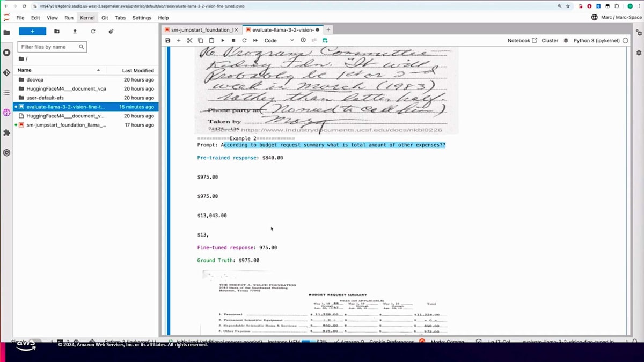
Task: Open property inspector gears in right sidebar
Action: pos(639,32)
